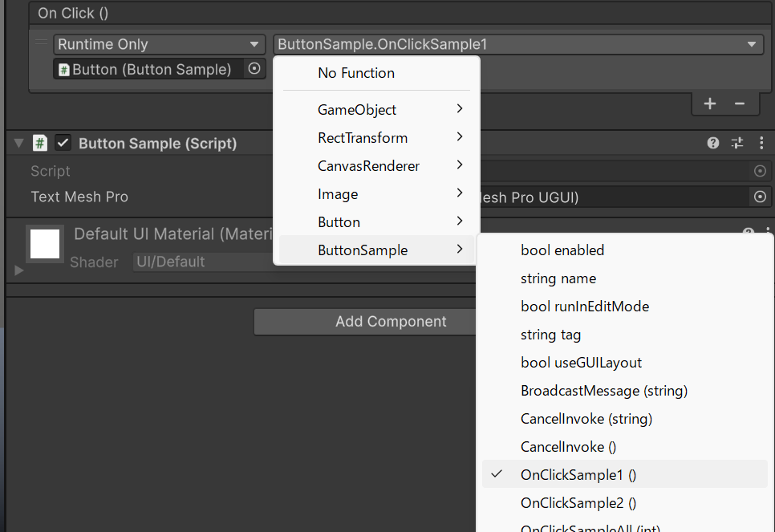
Task: Open the Runtime Only dropdown
Action: tap(159, 44)
